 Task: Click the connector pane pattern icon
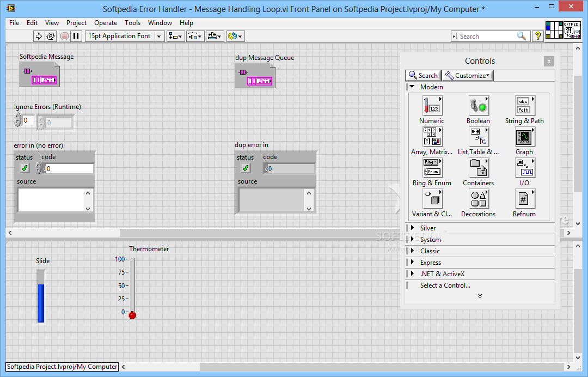tap(554, 30)
